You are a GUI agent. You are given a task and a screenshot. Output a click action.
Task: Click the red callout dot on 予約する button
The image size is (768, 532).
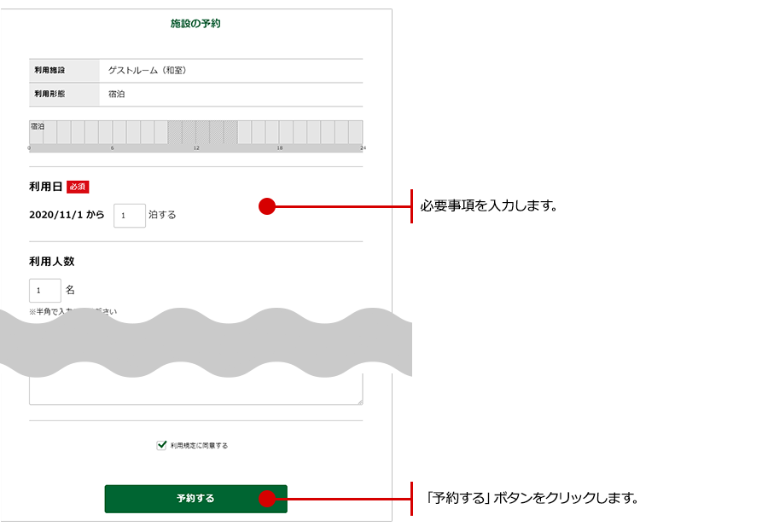(x=267, y=499)
